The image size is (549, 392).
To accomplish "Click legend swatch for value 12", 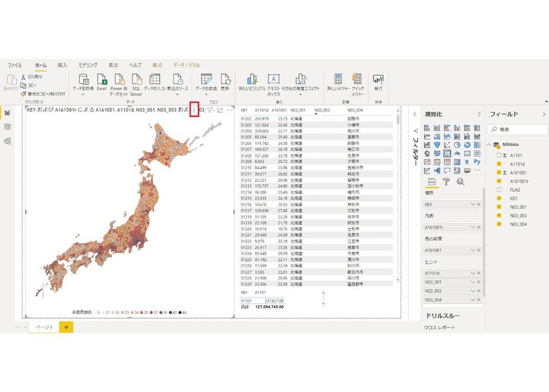I will pyautogui.click(x=103, y=312).
